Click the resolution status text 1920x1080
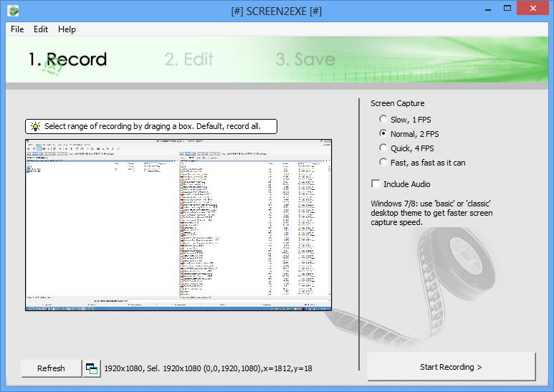The image size is (554, 392). (208, 368)
